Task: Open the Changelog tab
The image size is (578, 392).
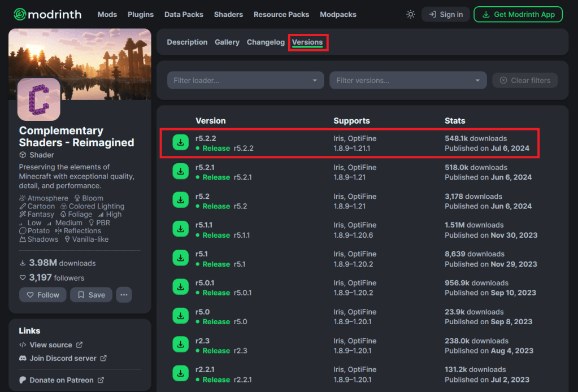Action: coord(266,42)
